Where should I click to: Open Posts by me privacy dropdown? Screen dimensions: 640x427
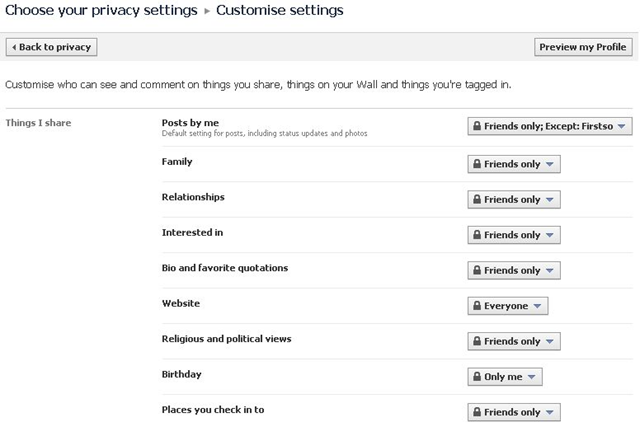(550, 126)
